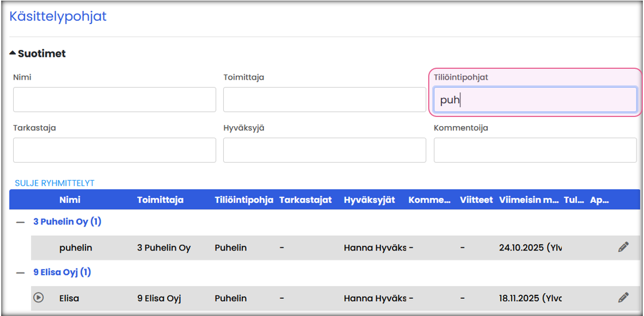Focus the Nimi filter field
This screenshot has width=644, height=316.
pyautogui.click(x=114, y=100)
